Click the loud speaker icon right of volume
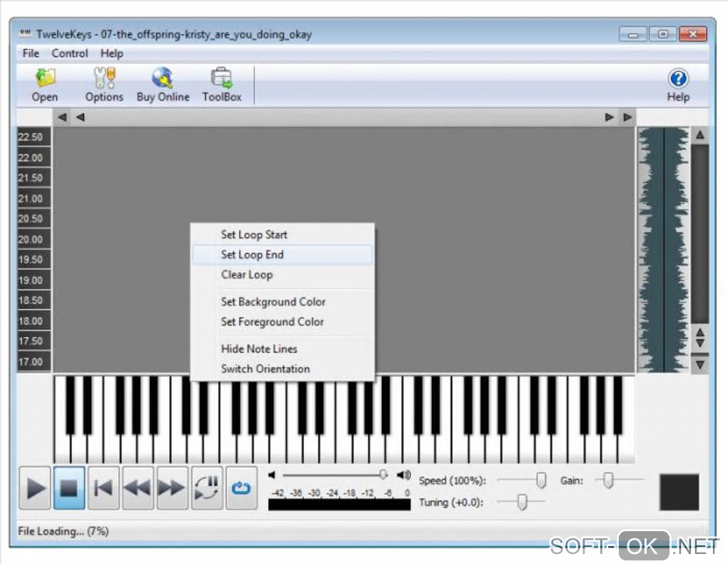Image resolution: width=728 pixels, height=564 pixels. coord(403,475)
